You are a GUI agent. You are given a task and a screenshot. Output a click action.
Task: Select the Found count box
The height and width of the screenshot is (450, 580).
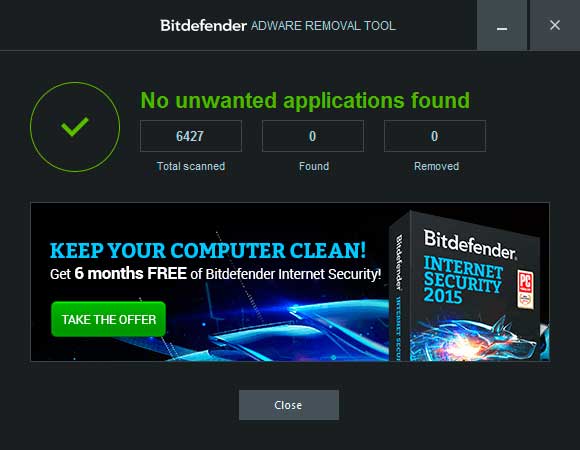tap(313, 136)
